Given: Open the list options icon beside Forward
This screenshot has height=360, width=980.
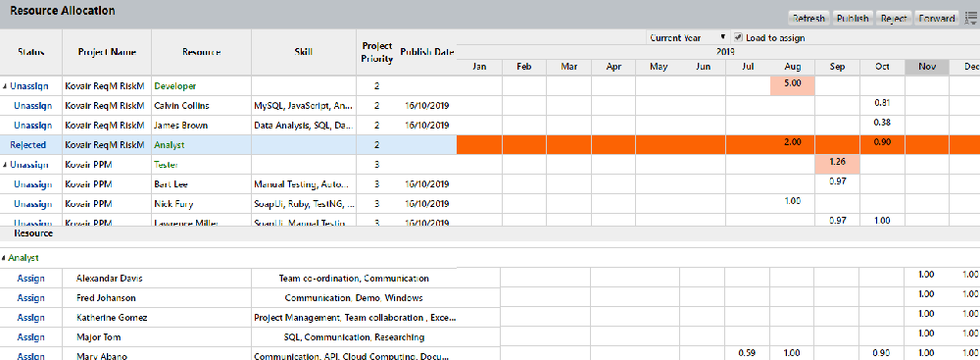Looking at the screenshot, I should (969, 19).
